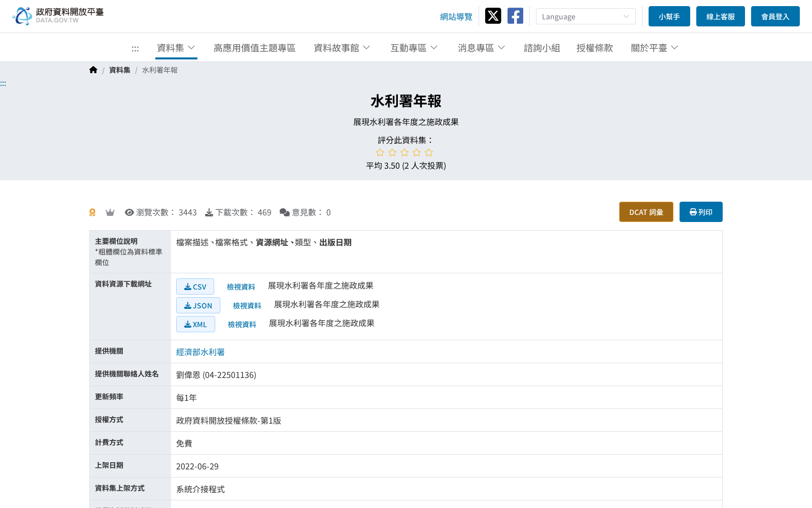The image size is (812, 508).
Task: Click the 平均 3.50 (2 人次投票) text
Action: (x=406, y=166)
